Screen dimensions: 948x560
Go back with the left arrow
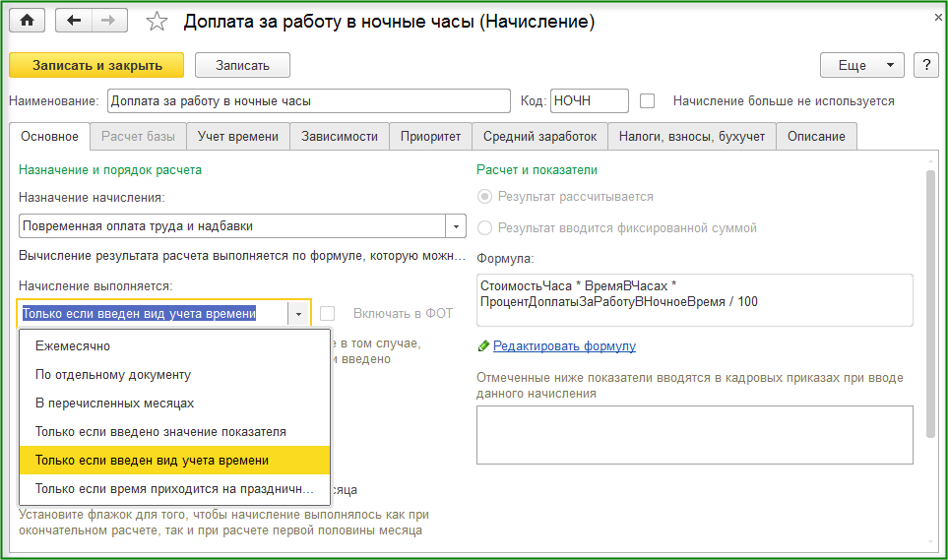click(x=73, y=21)
